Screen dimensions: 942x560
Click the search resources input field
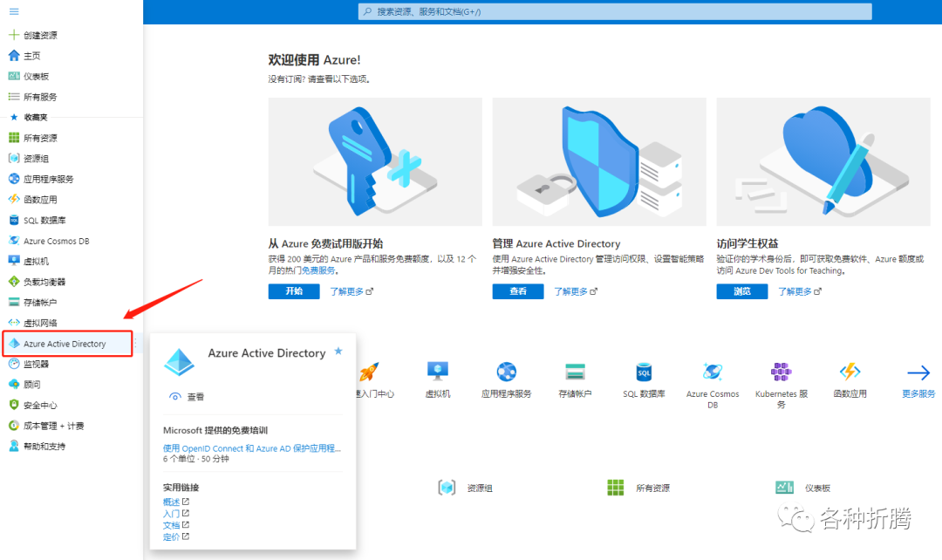[615, 11]
